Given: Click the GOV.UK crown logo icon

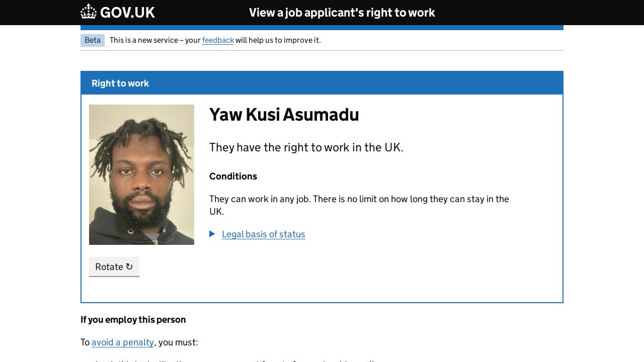Looking at the screenshot, I should click(x=89, y=12).
